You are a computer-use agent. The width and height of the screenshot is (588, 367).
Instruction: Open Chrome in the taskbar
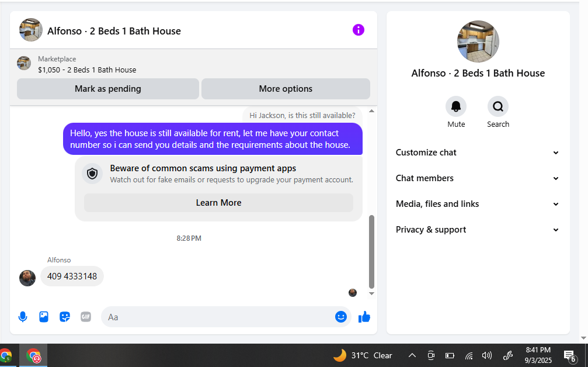(x=6, y=355)
